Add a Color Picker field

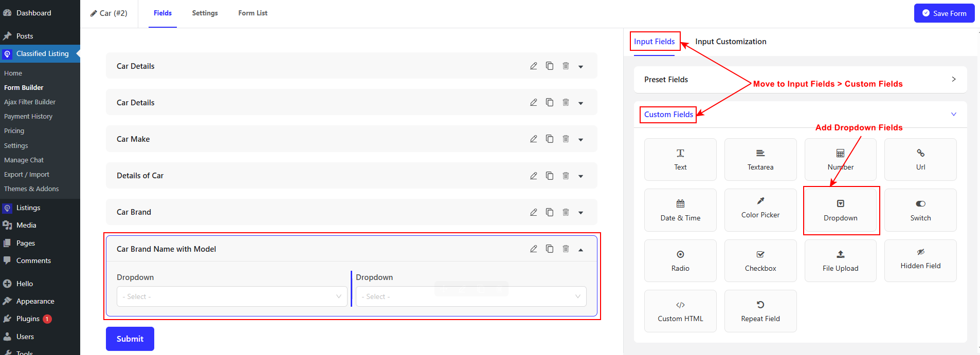[760, 210]
